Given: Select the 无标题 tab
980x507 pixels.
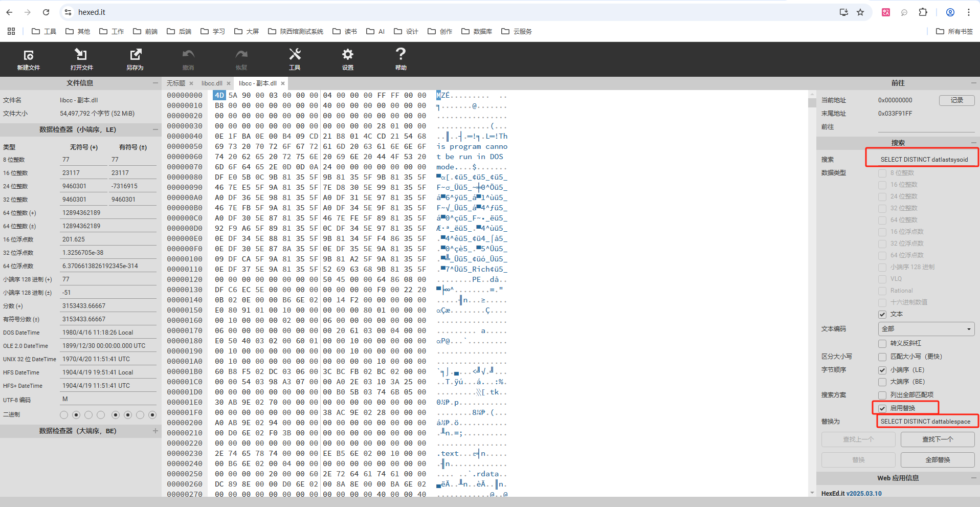Looking at the screenshot, I should (x=176, y=83).
